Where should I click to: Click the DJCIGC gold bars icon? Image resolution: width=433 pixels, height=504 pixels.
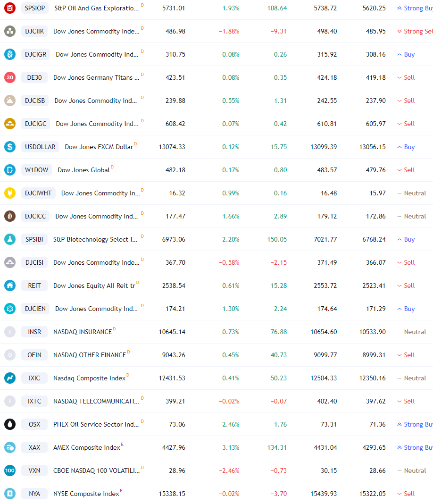[x=10, y=124]
